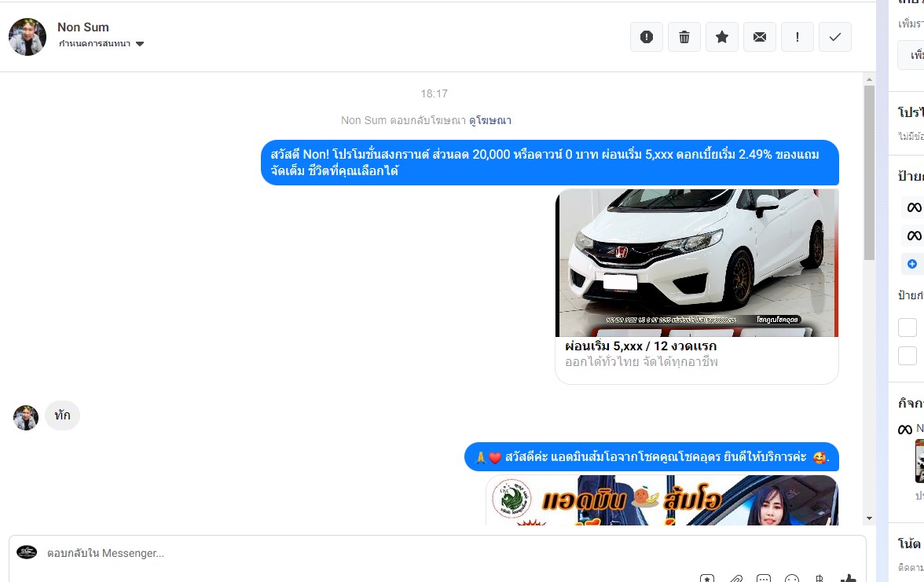924x582 pixels.
Task: Click the blue plus add-label icon
Action: [x=911, y=264]
